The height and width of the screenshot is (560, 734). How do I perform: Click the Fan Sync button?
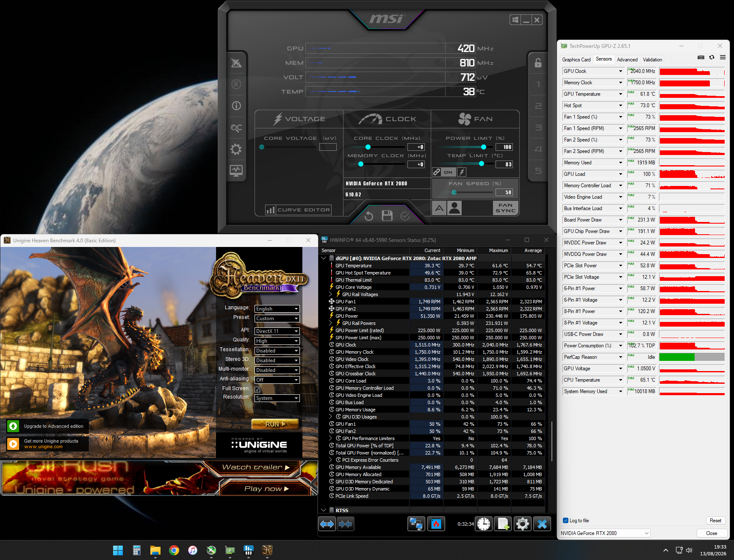click(506, 208)
